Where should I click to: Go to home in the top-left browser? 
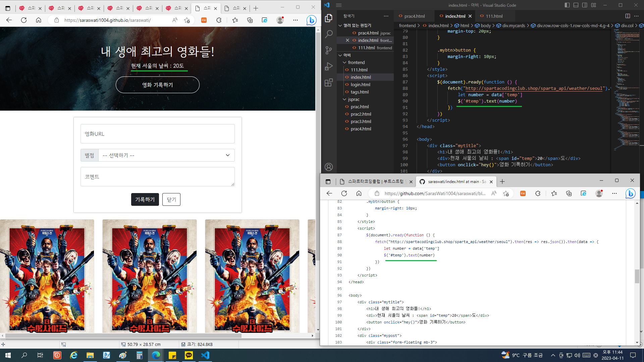pos(39,20)
